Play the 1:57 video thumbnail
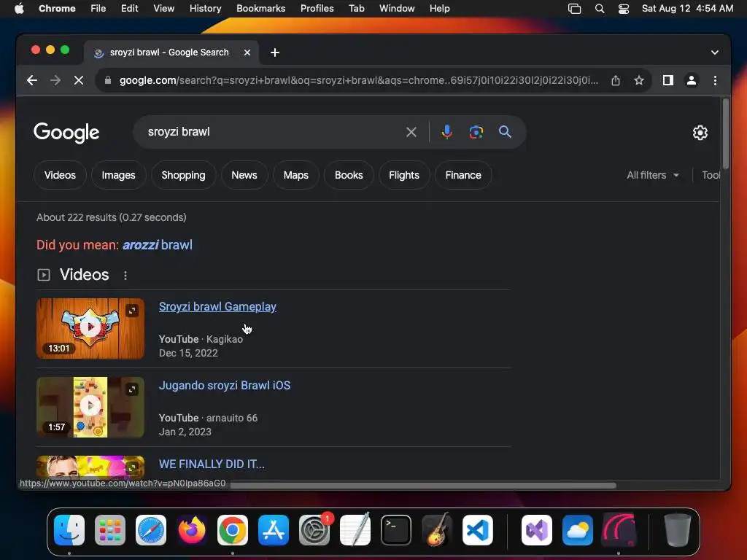 point(90,407)
